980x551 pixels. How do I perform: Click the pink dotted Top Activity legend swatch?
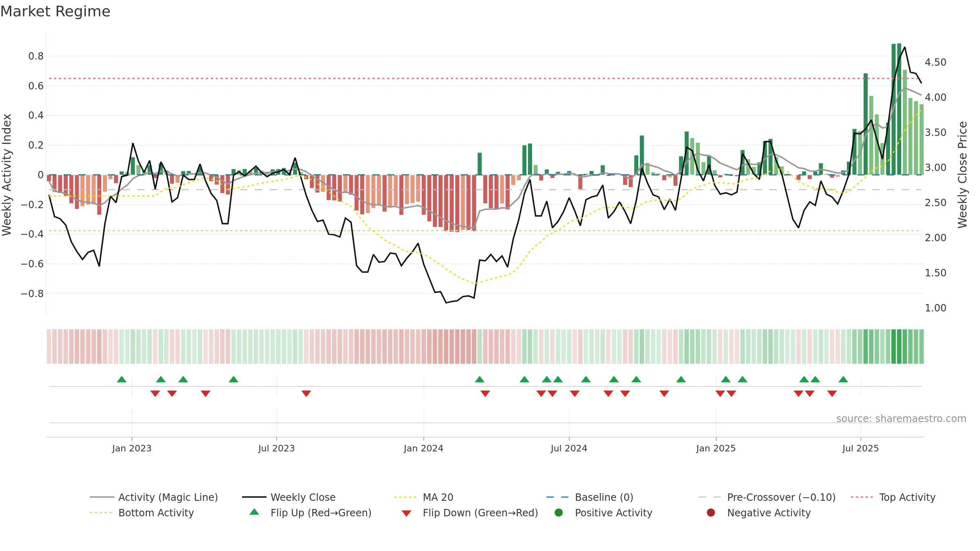click(x=862, y=498)
